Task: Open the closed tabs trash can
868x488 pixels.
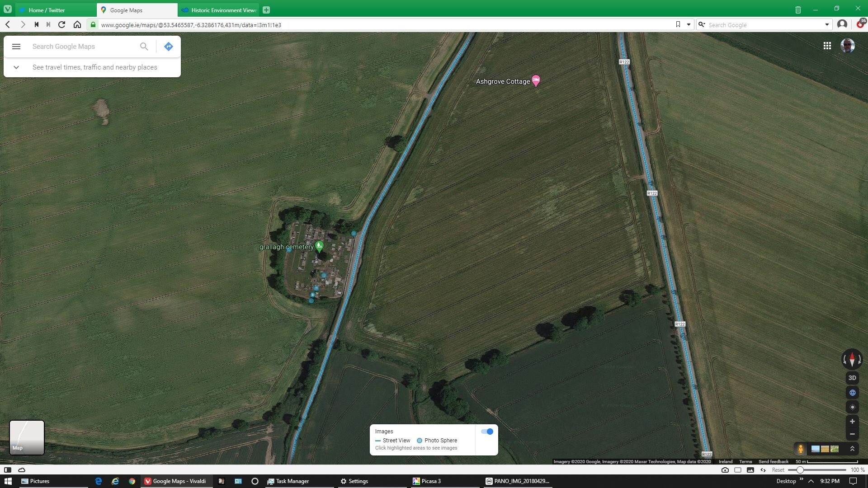Action: pyautogui.click(x=798, y=10)
